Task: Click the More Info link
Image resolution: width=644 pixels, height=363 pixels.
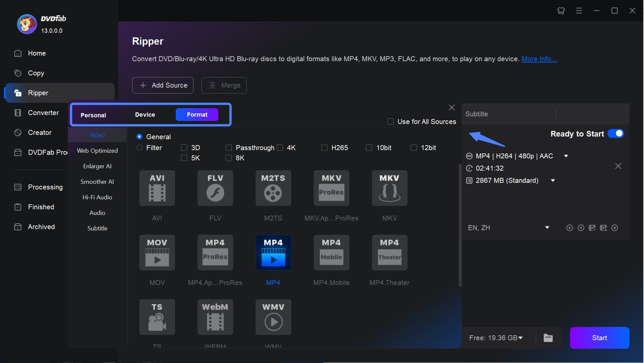Action: 539,58
